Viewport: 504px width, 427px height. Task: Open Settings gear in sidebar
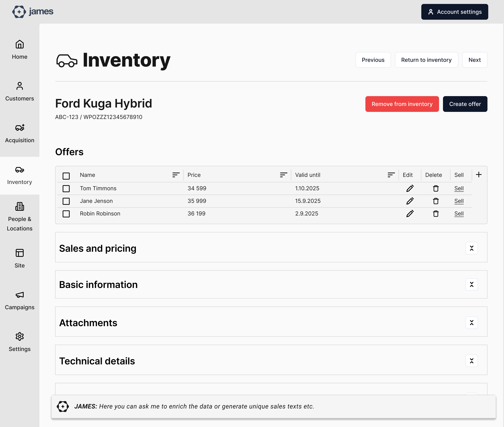click(20, 336)
